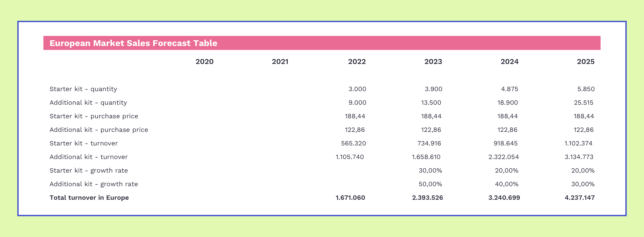Select the Additional kit - growth rate label
The width and height of the screenshot is (644, 237).
94,184
